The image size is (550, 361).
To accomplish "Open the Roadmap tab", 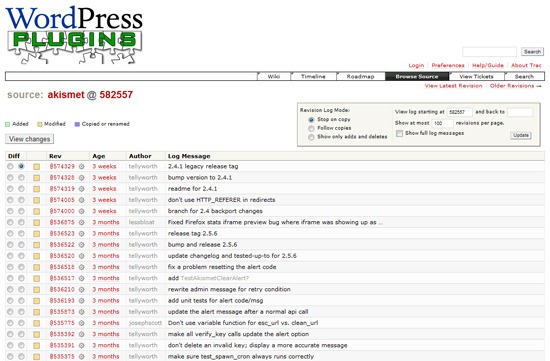I will [x=361, y=76].
